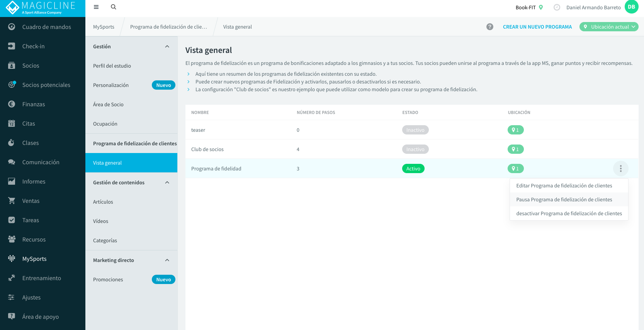Click the UBICACIÓN column header
The width and height of the screenshot is (644, 330).
click(519, 112)
